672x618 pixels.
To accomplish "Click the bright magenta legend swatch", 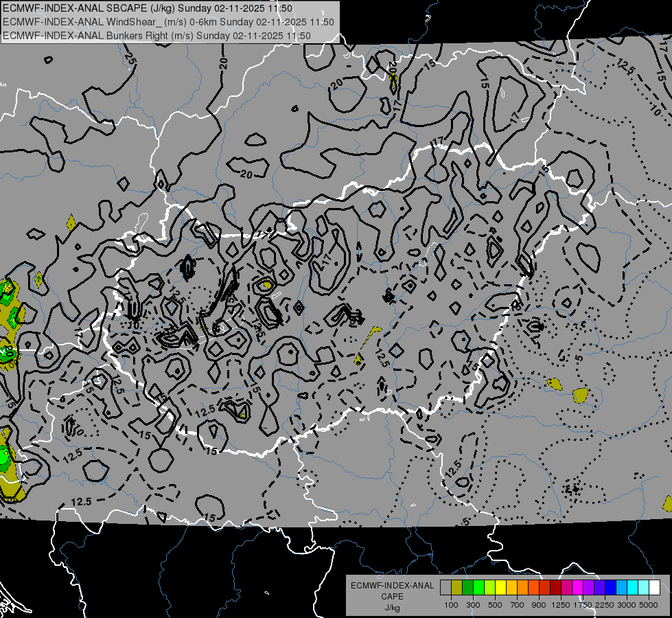I will click(577, 588).
